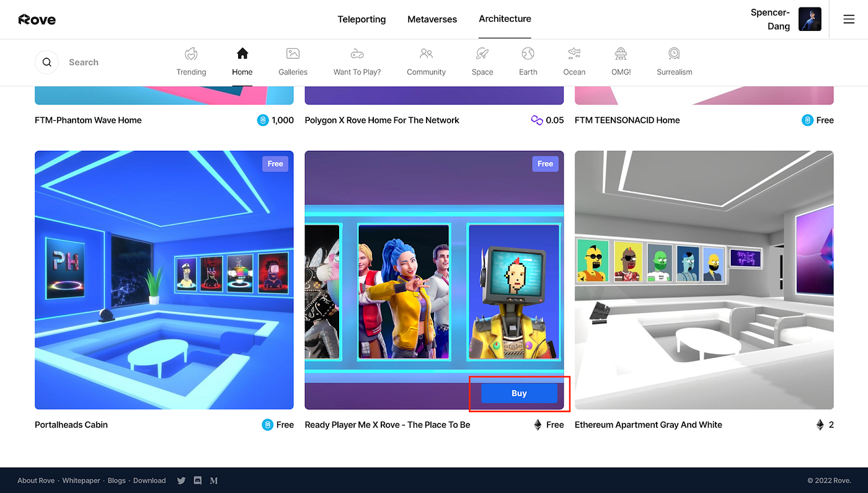Open the Want To Play? category label

(x=357, y=72)
